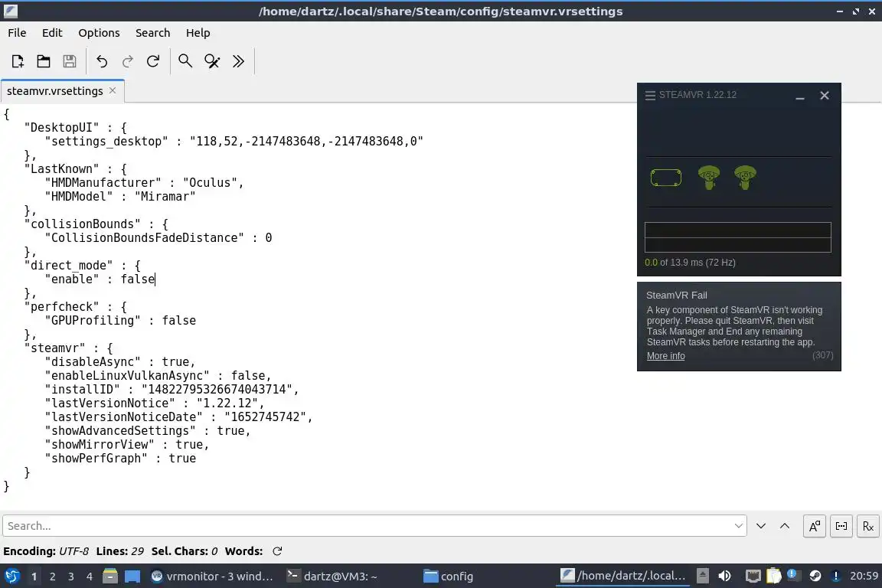882x588 pixels.
Task: Open the Replace tool icon
Action: [212, 60]
